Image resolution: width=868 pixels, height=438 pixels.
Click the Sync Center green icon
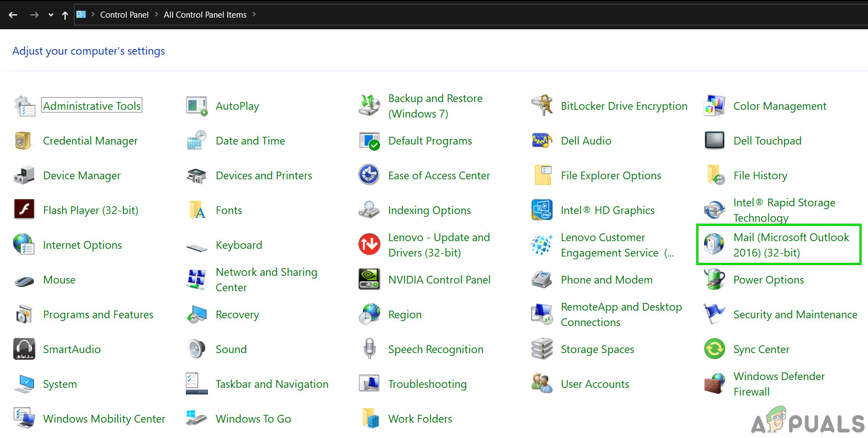714,349
